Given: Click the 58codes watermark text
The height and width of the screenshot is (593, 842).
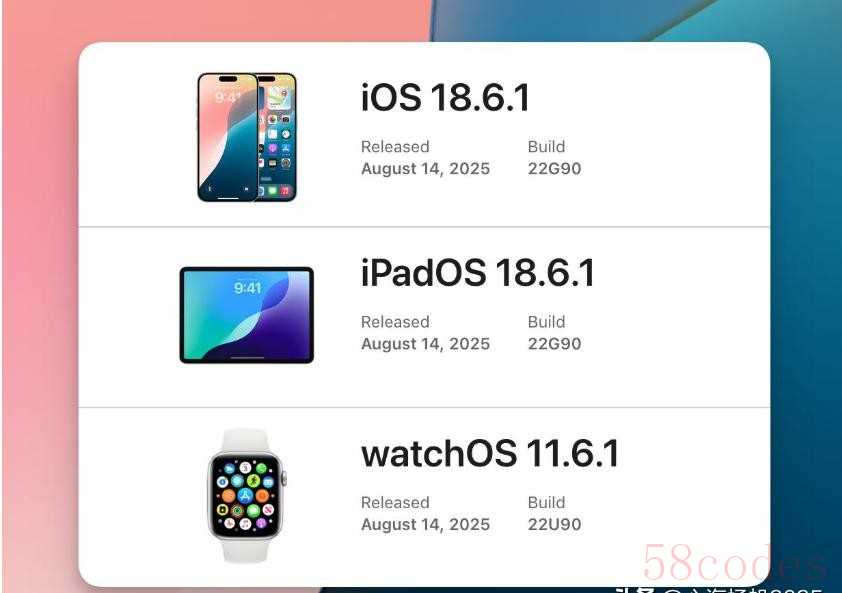Looking at the screenshot, I should tap(734, 563).
